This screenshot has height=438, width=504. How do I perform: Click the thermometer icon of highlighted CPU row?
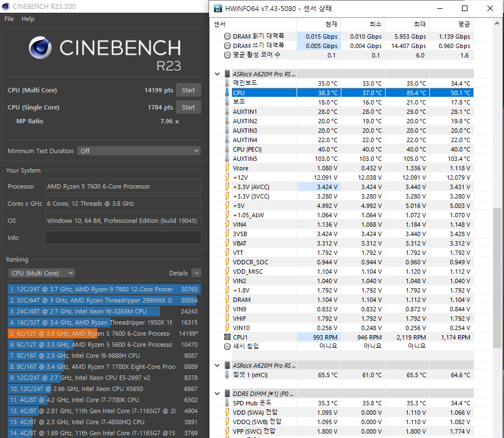pyautogui.click(x=227, y=92)
